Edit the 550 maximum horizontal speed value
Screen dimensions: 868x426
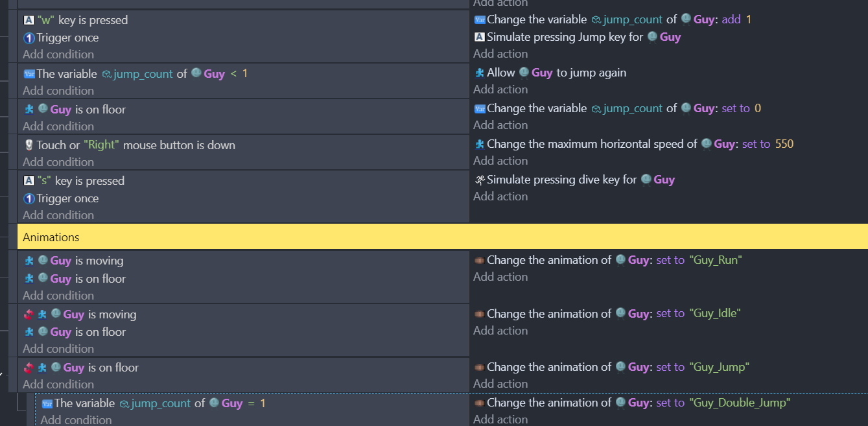(784, 144)
